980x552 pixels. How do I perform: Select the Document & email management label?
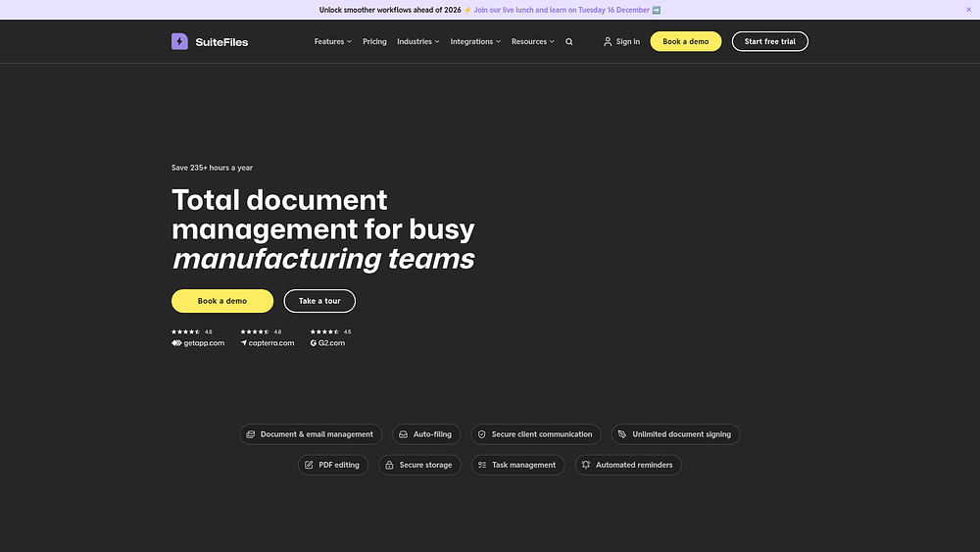pos(317,434)
